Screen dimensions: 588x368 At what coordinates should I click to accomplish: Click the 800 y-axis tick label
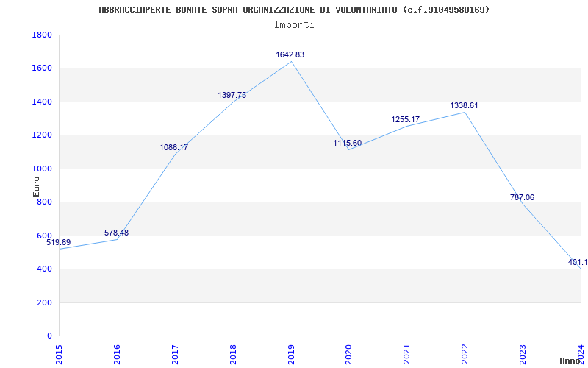click(44, 202)
